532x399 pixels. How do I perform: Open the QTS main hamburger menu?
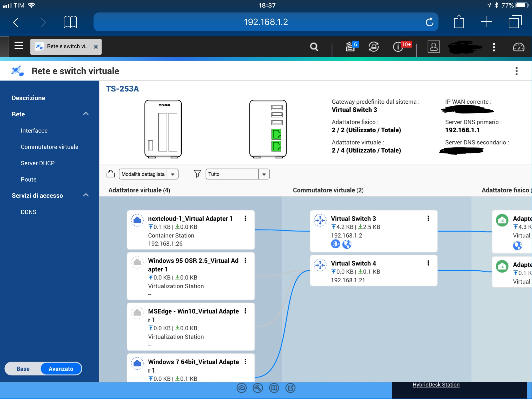point(19,46)
